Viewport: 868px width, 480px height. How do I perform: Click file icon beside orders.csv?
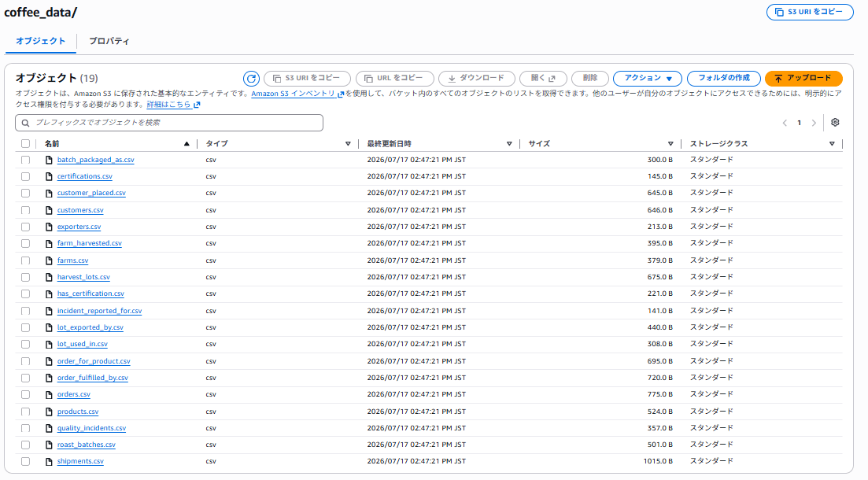[x=49, y=395]
